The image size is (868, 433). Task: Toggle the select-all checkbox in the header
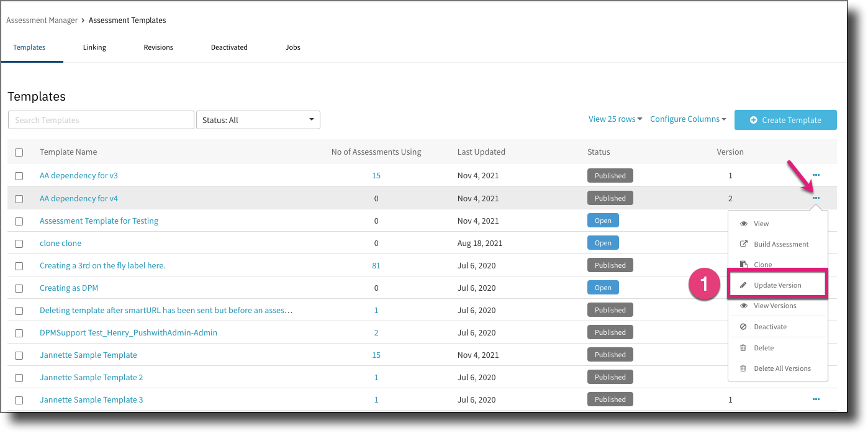(x=19, y=152)
